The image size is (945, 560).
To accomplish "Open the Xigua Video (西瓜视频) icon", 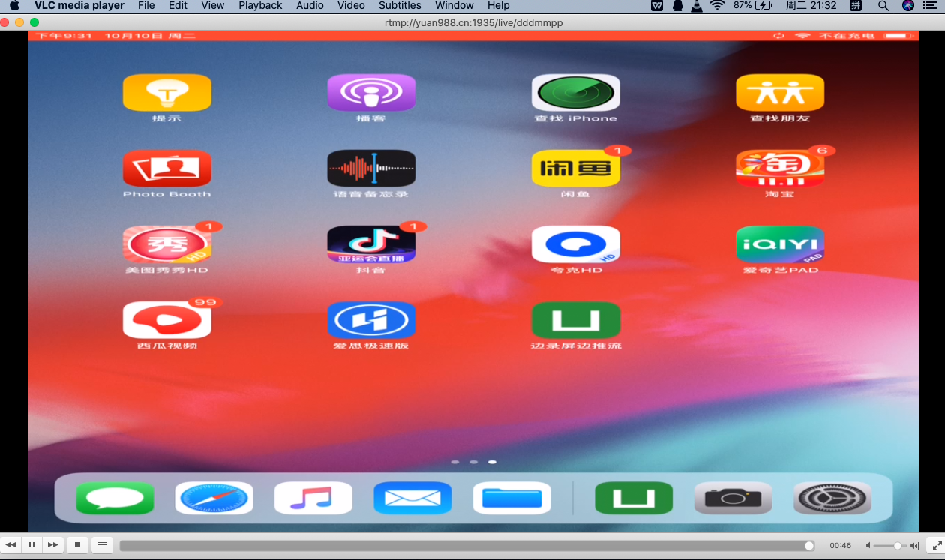I will click(166, 320).
